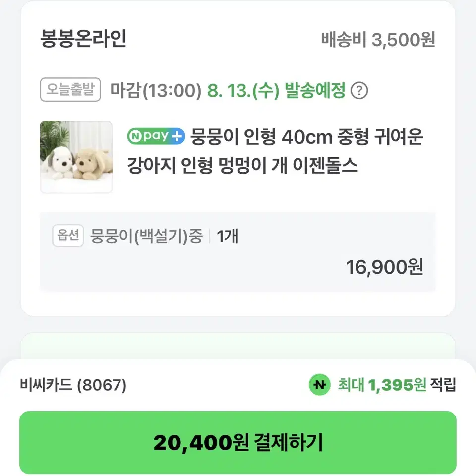Click the 16,900원 price amount
The width and height of the screenshot is (476, 476).
(x=385, y=267)
